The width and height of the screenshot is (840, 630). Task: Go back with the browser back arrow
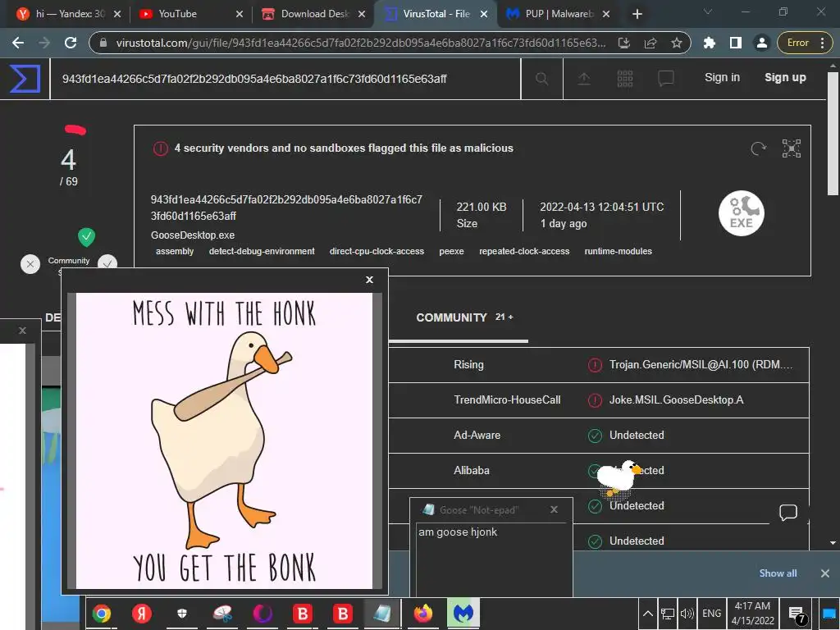[x=18, y=43]
